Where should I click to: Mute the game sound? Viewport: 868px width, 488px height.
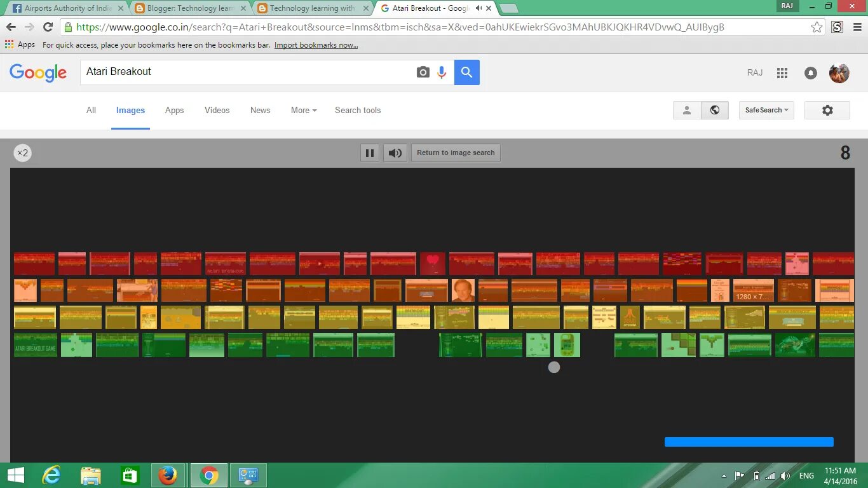pos(395,153)
